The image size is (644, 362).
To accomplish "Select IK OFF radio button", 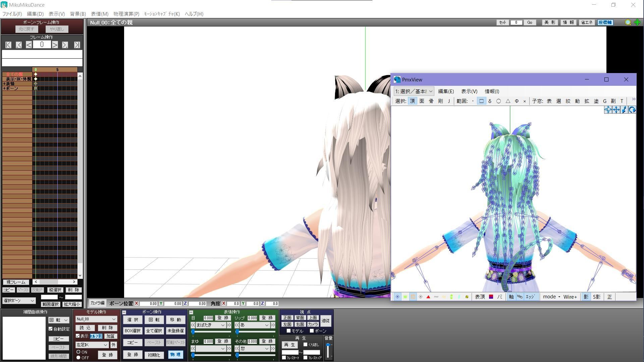I will (x=78, y=358).
